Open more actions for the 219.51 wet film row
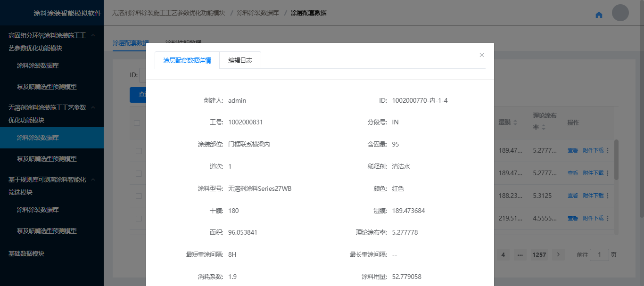This screenshot has width=644, height=286. coord(607,218)
